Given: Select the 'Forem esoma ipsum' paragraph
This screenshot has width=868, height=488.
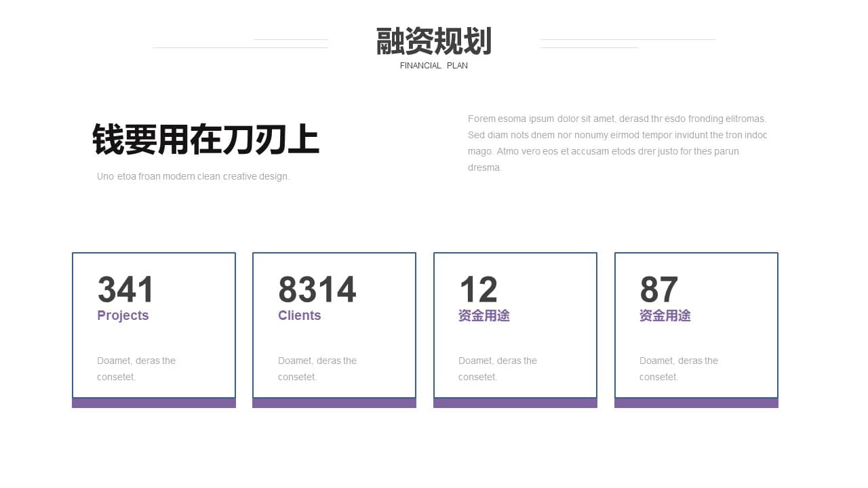Looking at the screenshot, I should pos(617,143).
